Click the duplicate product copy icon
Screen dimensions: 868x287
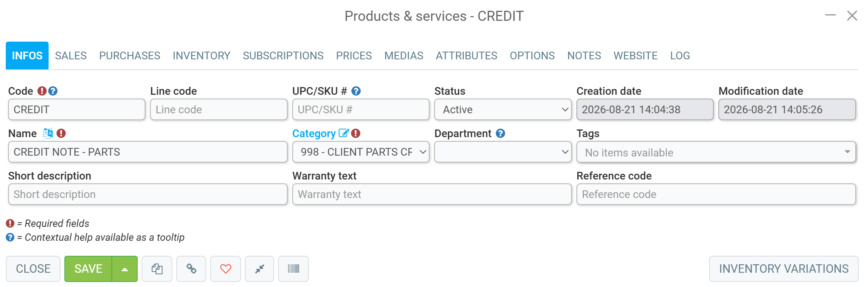tap(157, 269)
